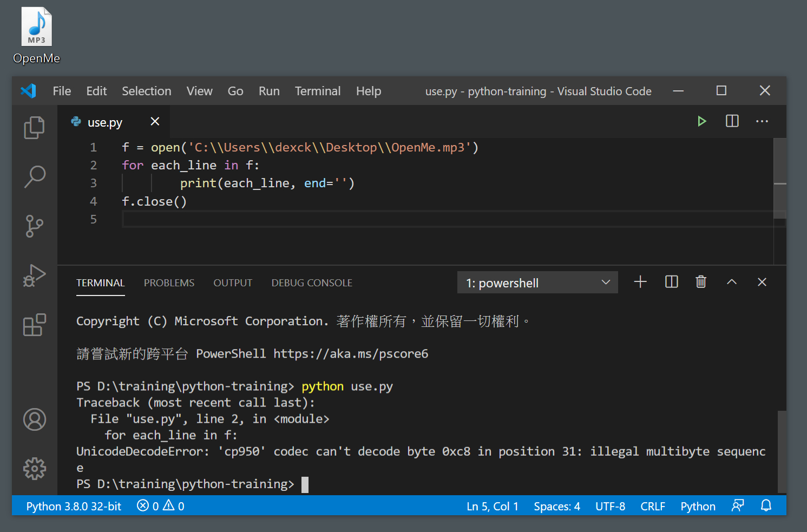Click 'f.close()' on line 4
This screenshot has height=532, width=807.
[154, 201]
